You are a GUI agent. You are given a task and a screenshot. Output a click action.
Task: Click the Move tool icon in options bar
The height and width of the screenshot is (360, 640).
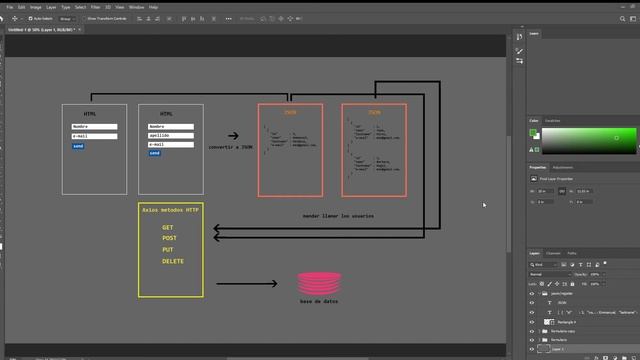(x=14, y=19)
